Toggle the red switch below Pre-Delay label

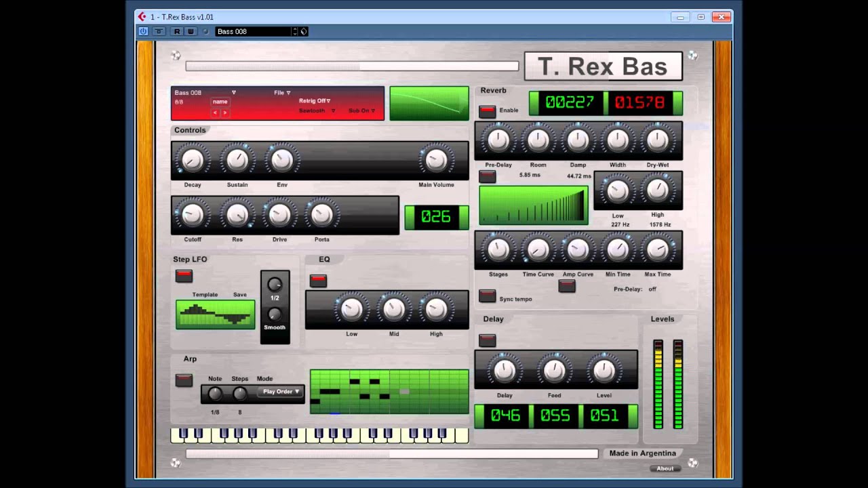click(x=487, y=177)
